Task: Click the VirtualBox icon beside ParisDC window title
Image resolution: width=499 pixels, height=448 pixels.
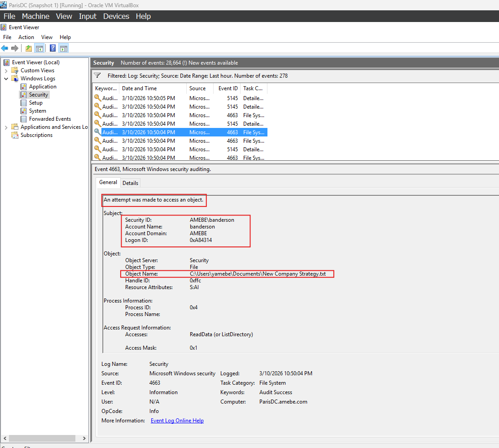Action: click(x=3, y=5)
